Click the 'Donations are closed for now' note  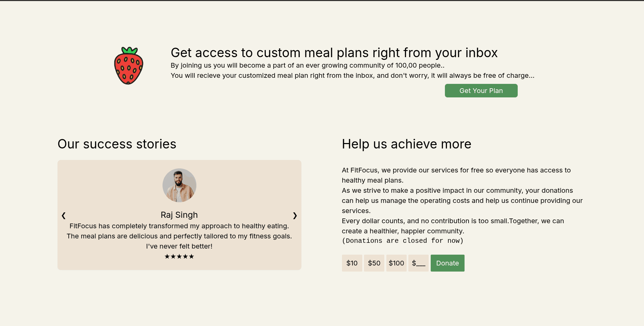point(403,241)
